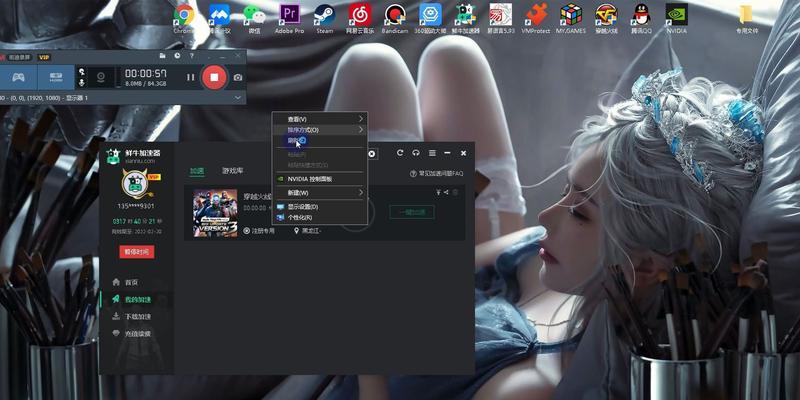The width and height of the screenshot is (800, 400).
Task: Expand the Bandicam recording area dropdown chevron
Action: 238,97
